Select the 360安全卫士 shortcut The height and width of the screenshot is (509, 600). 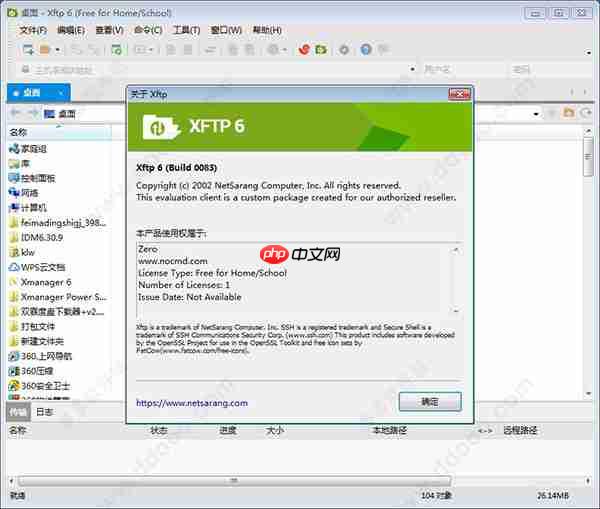(39, 386)
